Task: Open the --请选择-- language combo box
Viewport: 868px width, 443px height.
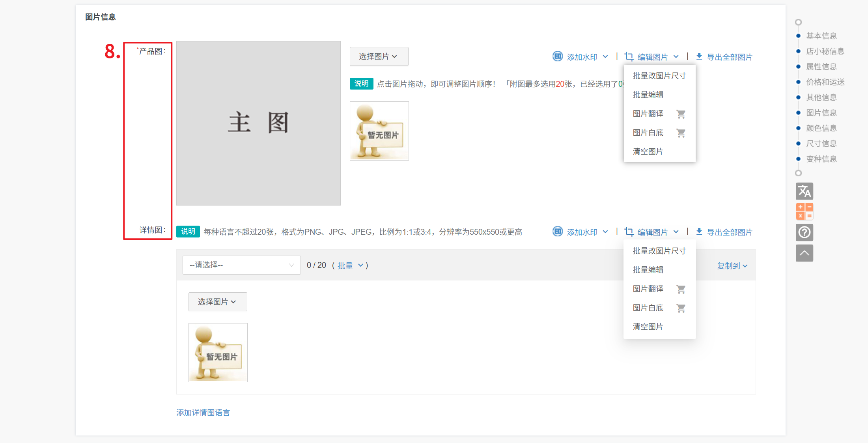Action: tap(241, 265)
